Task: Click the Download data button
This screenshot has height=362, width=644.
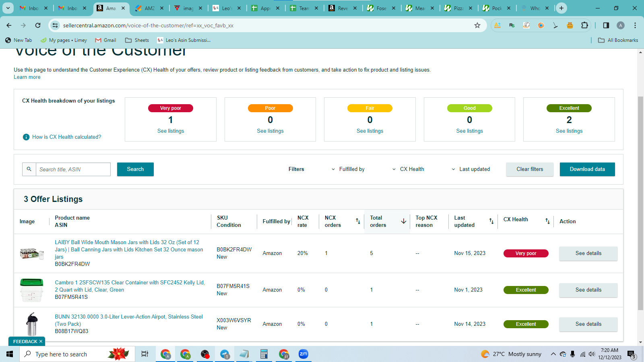Action: tap(587, 169)
